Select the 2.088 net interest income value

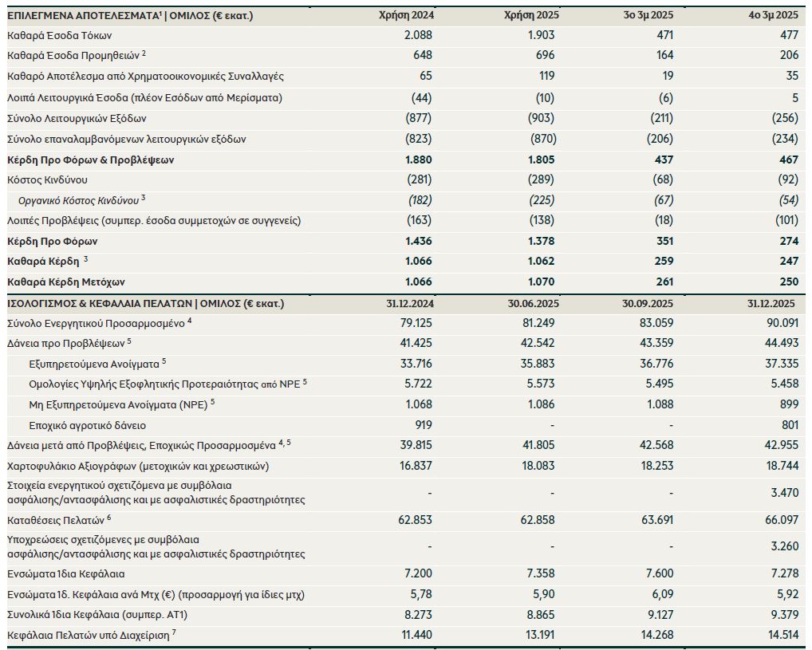point(418,36)
